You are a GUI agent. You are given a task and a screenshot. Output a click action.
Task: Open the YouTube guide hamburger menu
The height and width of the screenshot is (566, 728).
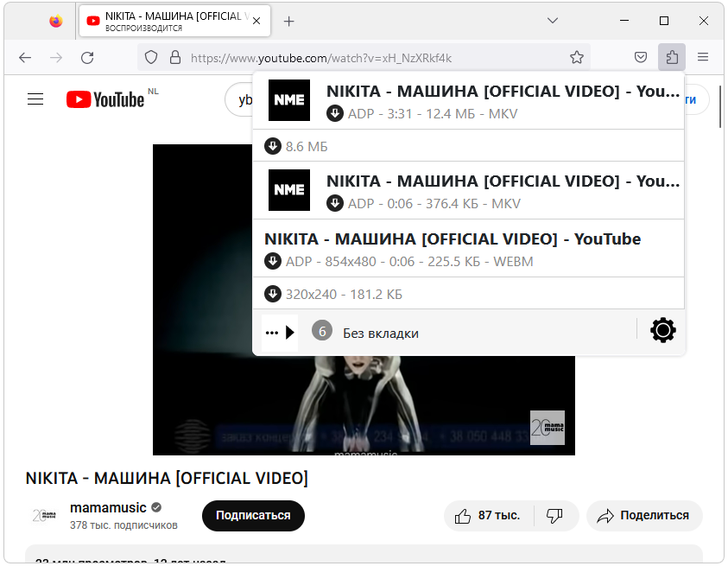35,99
